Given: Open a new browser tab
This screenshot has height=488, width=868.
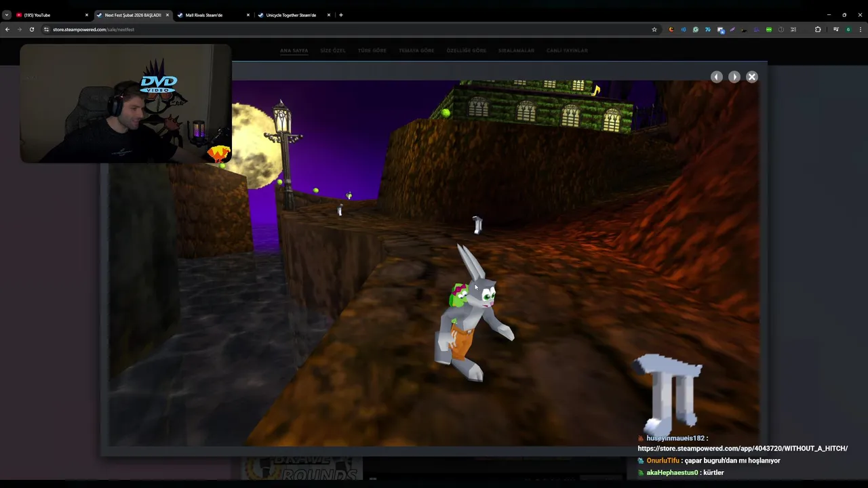Looking at the screenshot, I should [341, 15].
